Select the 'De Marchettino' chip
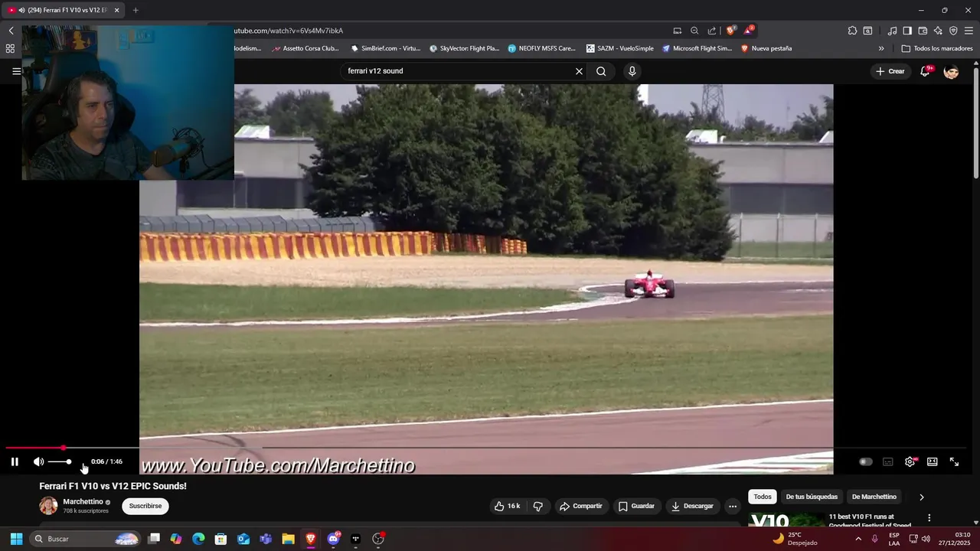 (874, 497)
